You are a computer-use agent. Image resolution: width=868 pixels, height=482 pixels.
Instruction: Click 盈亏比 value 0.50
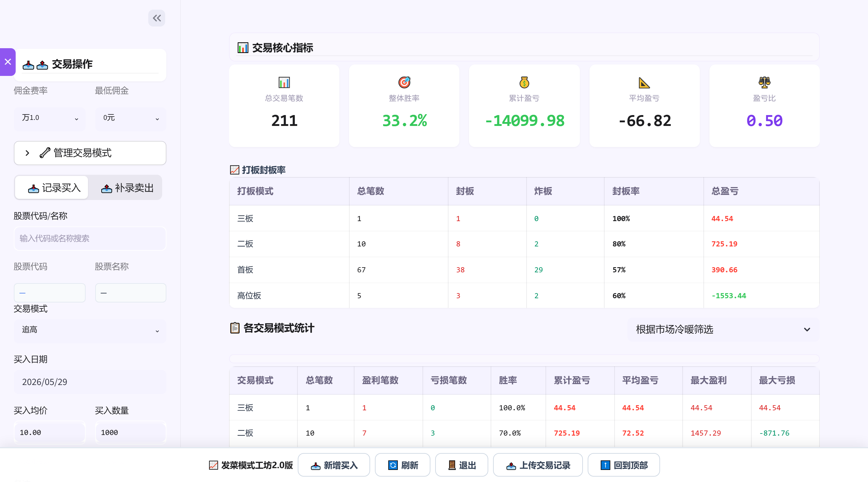click(x=764, y=120)
